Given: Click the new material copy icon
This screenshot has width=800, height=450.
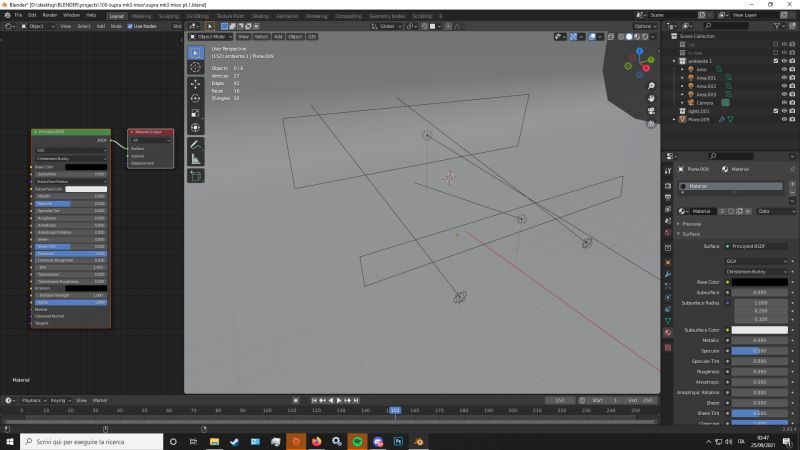Looking at the screenshot, I should (739, 211).
